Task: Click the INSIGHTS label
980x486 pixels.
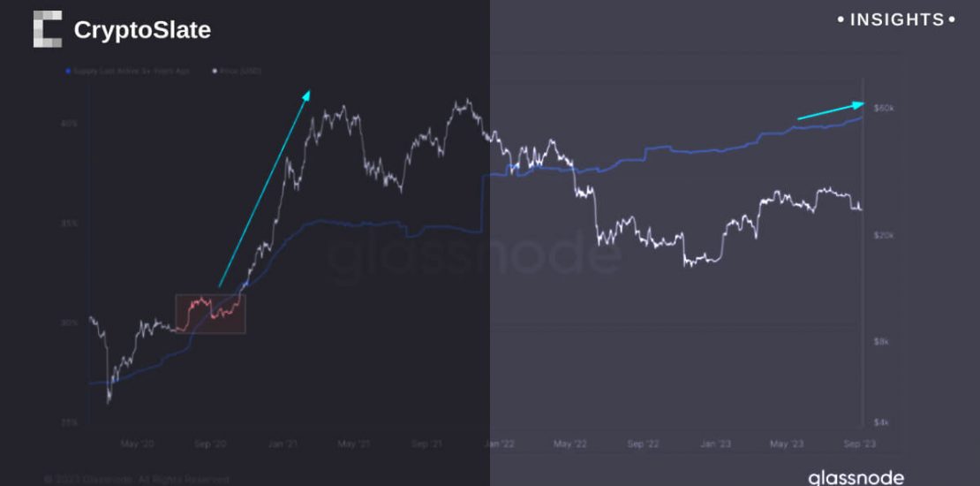Action: click(x=896, y=19)
